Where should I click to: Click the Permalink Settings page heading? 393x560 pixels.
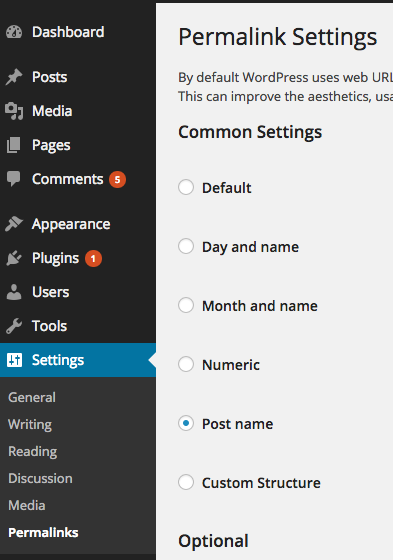pyautogui.click(x=278, y=37)
